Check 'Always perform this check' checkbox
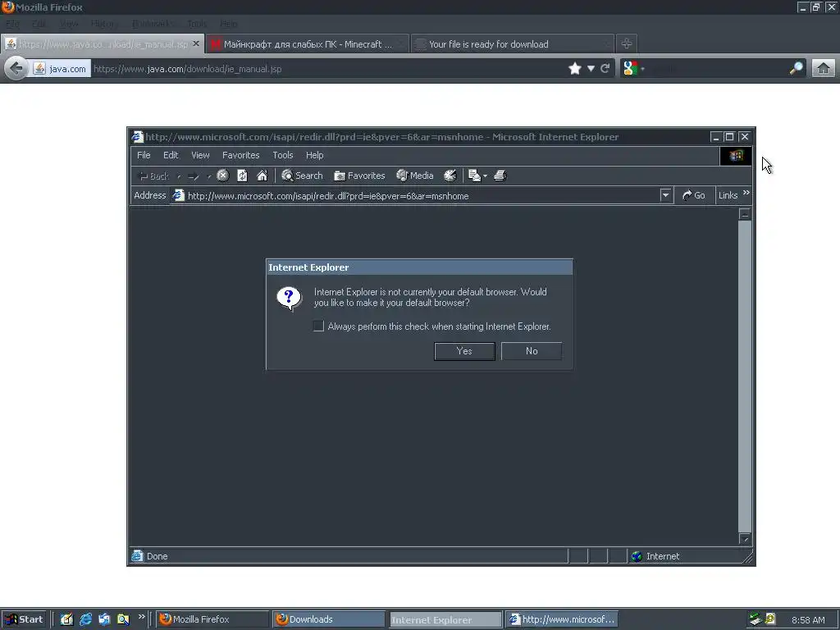Screen dimensions: 840x630 pos(319,326)
